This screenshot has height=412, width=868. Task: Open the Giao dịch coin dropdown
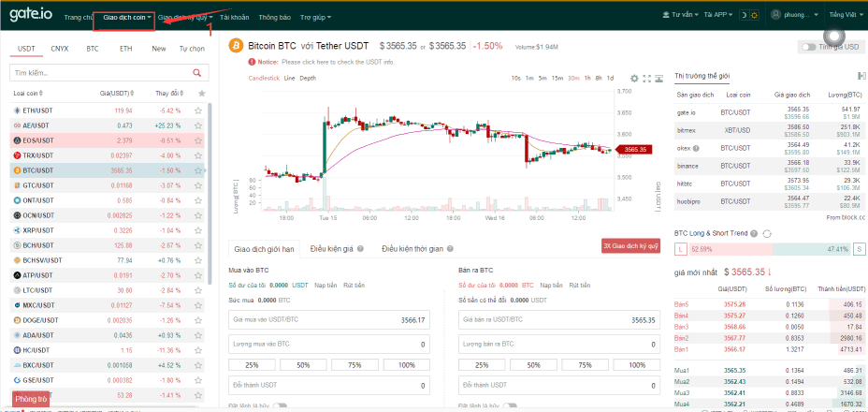pyautogui.click(x=127, y=18)
